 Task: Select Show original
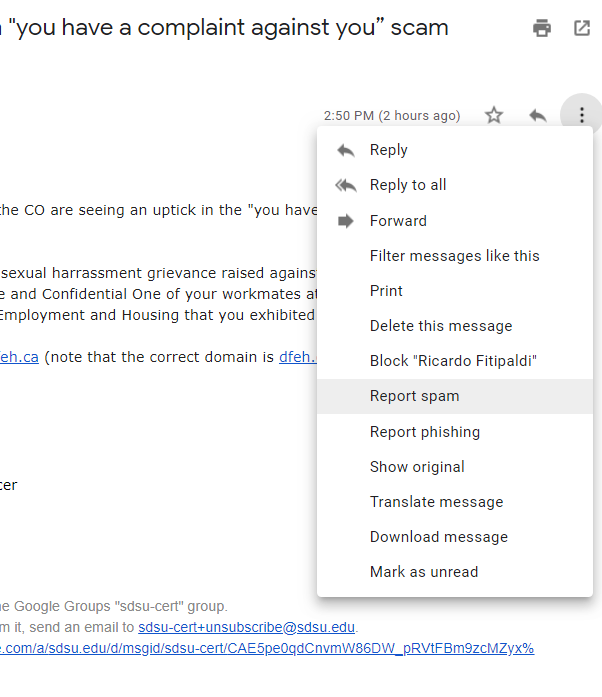(x=417, y=467)
